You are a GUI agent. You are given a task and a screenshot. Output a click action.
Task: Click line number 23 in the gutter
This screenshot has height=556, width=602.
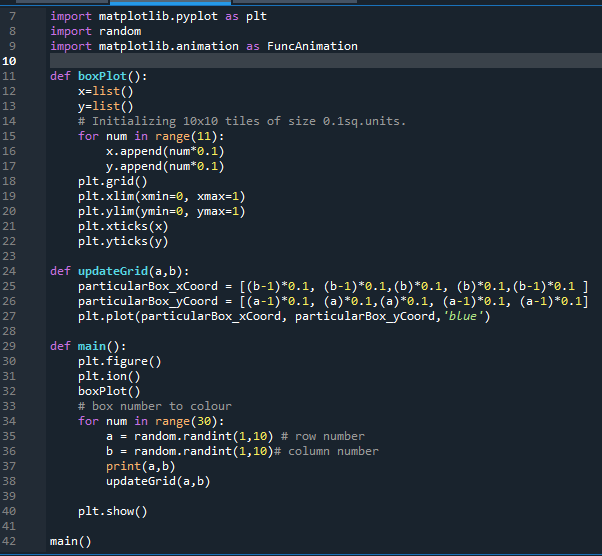pyautogui.click(x=9, y=256)
